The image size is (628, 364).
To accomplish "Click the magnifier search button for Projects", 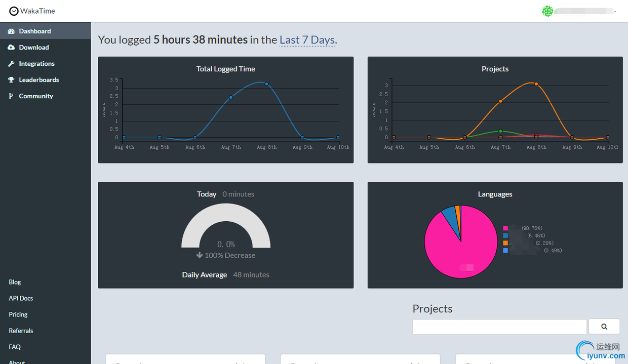I will click(x=604, y=327).
